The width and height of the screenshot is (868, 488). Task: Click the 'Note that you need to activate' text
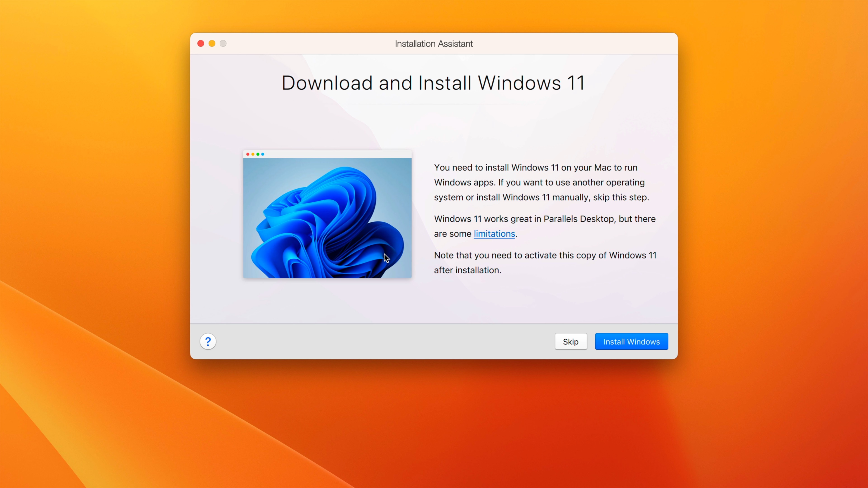(545, 255)
